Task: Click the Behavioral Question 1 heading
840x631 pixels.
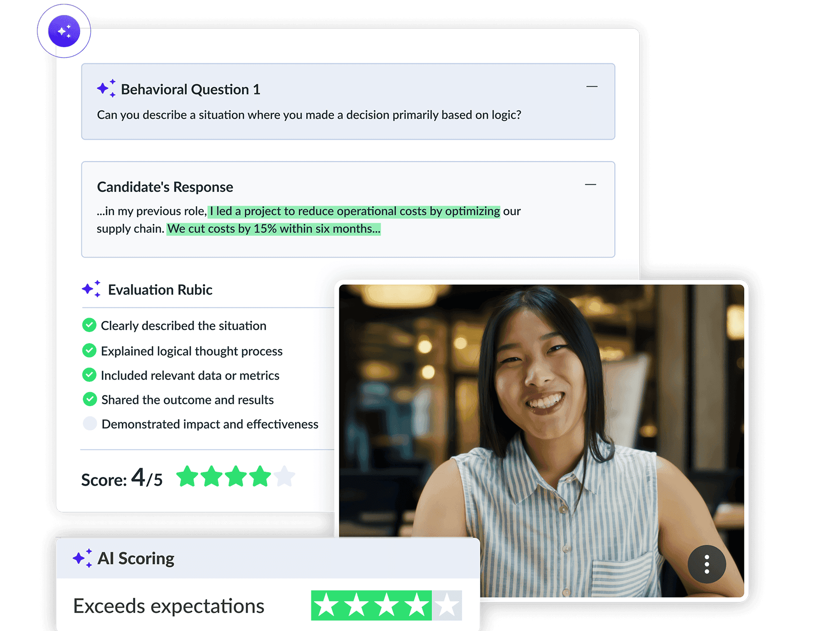Action: tap(190, 89)
